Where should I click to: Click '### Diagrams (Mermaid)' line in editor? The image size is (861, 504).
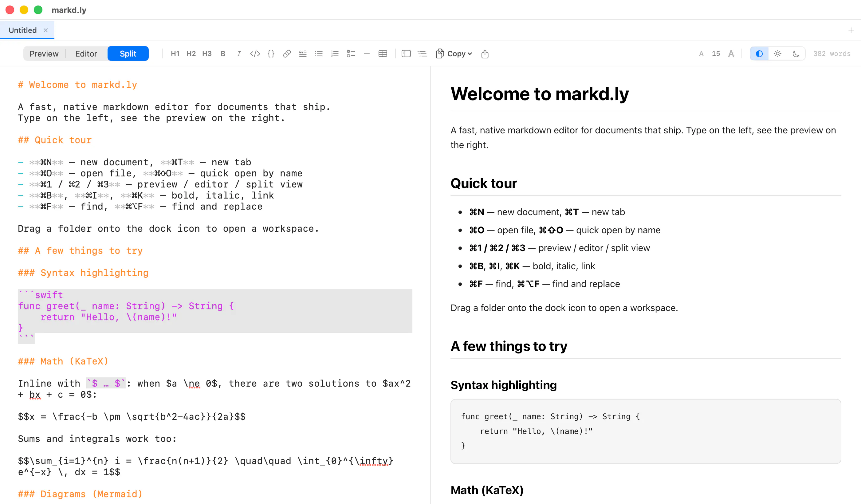click(80, 494)
